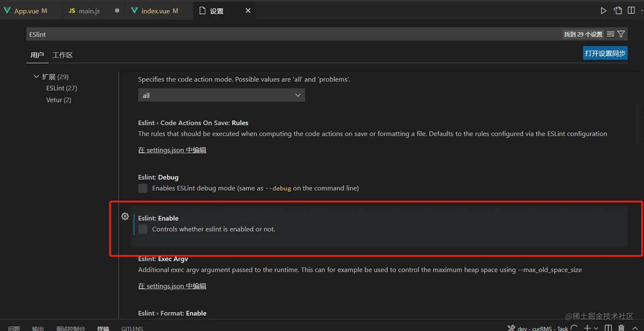
Task: Run the current file with the play icon
Action: [x=604, y=11]
